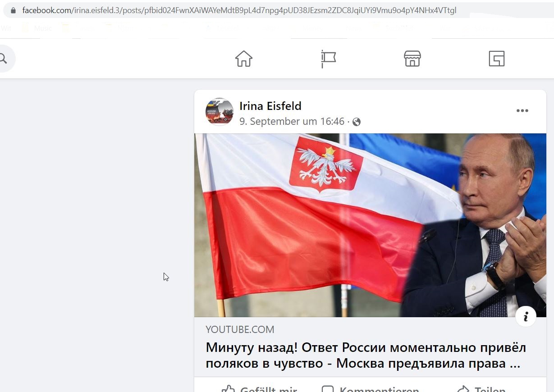This screenshot has width=554, height=392.
Task: Open the Irina Eisfeld profile name link
Action: [270, 106]
